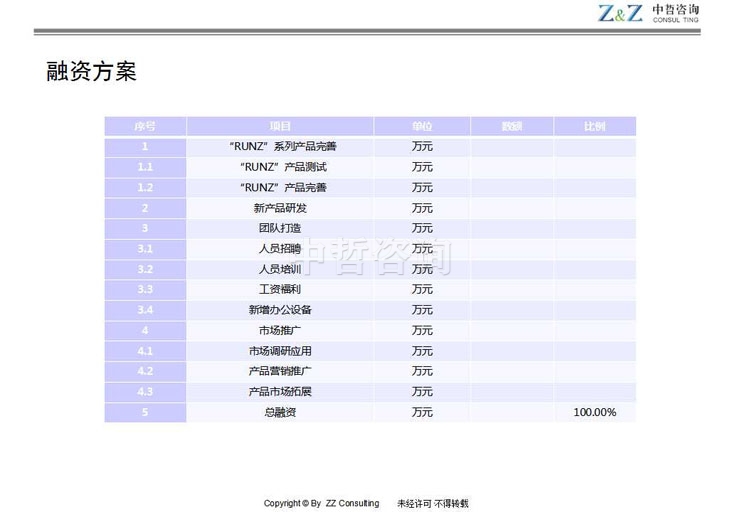Viewport: 740px width, 512px height.
Task: Select the "RUNZ"产品测试 cell
Action: pyautogui.click(x=280, y=167)
